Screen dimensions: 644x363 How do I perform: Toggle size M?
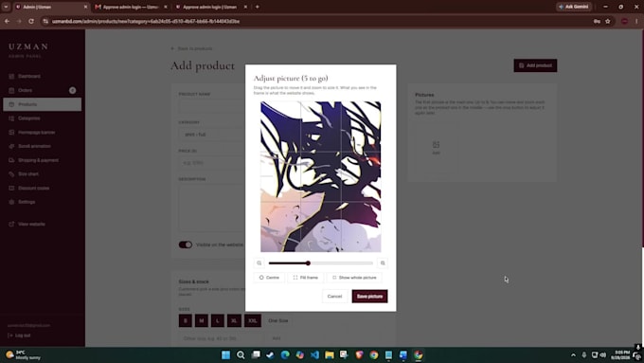pos(201,320)
